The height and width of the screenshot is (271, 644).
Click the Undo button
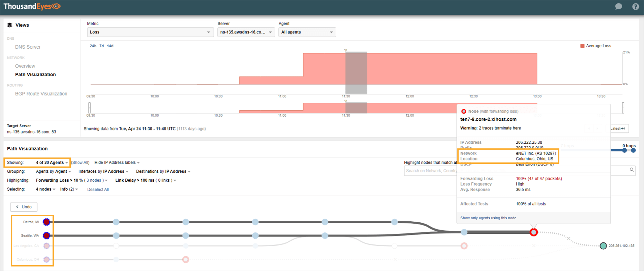click(24, 207)
